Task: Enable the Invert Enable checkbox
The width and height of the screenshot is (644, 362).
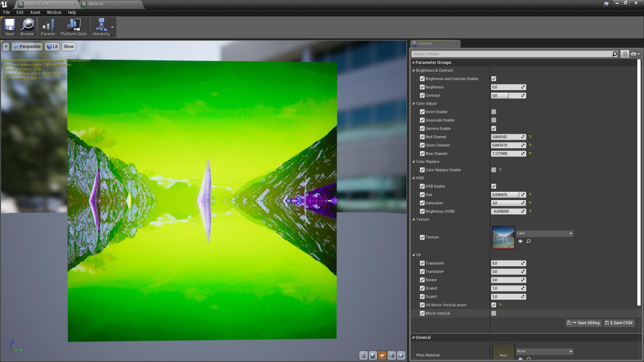Action: pyautogui.click(x=493, y=112)
